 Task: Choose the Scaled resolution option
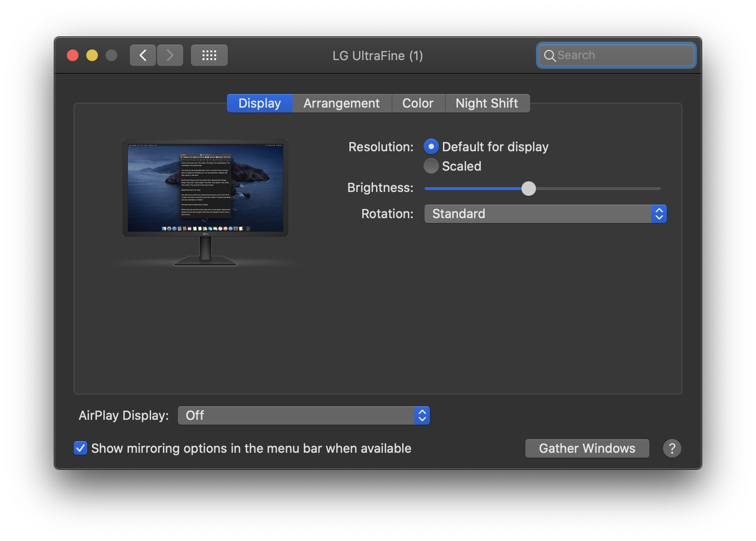431,166
